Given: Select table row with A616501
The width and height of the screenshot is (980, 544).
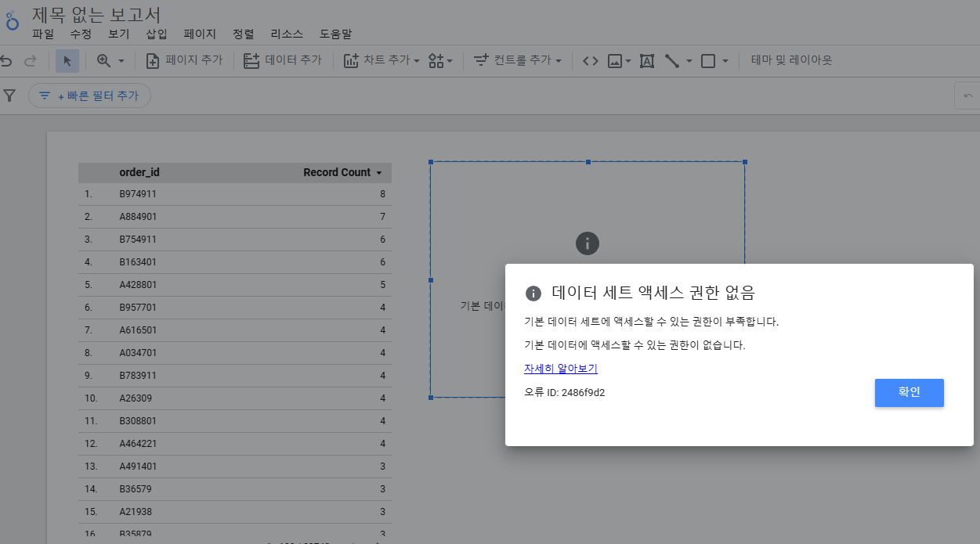Looking at the screenshot, I should pos(235,330).
